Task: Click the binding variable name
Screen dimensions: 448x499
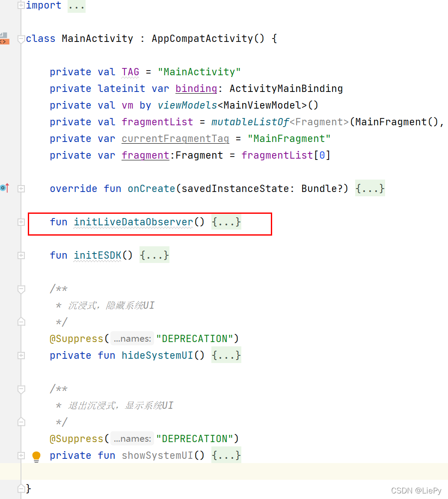Action: 196,89
